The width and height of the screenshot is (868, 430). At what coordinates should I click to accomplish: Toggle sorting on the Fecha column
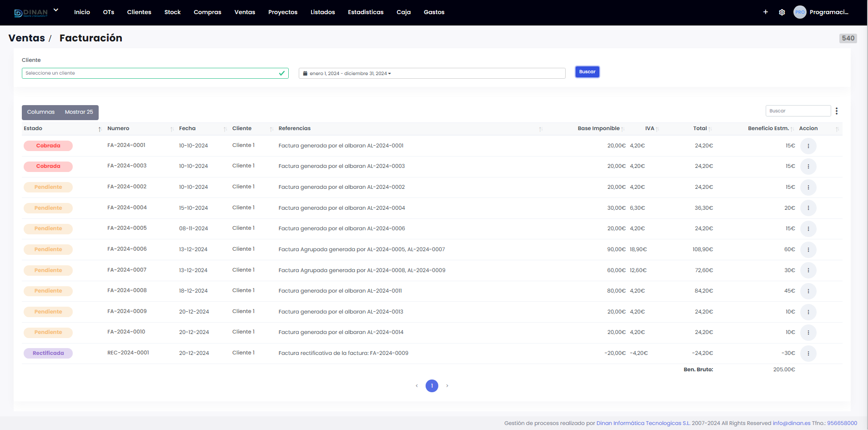[x=225, y=129]
